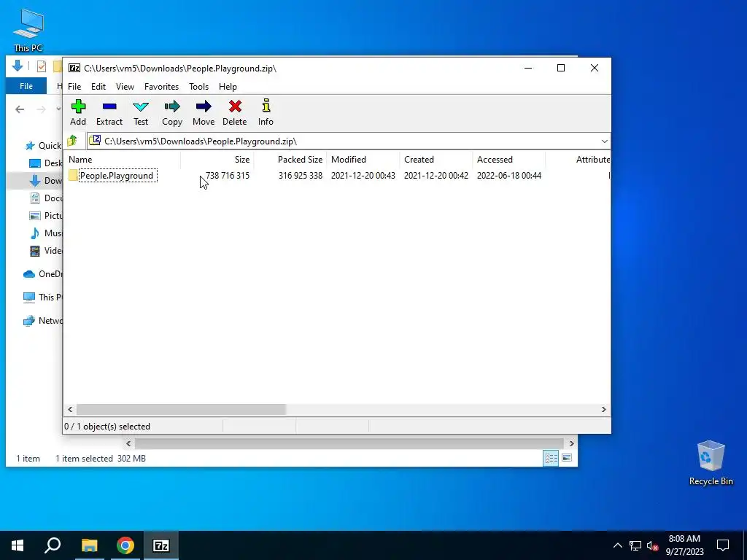Click the 7z icon in the 7-Zip title bar
The height and width of the screenshot is (560, 747).
(74, 68)
